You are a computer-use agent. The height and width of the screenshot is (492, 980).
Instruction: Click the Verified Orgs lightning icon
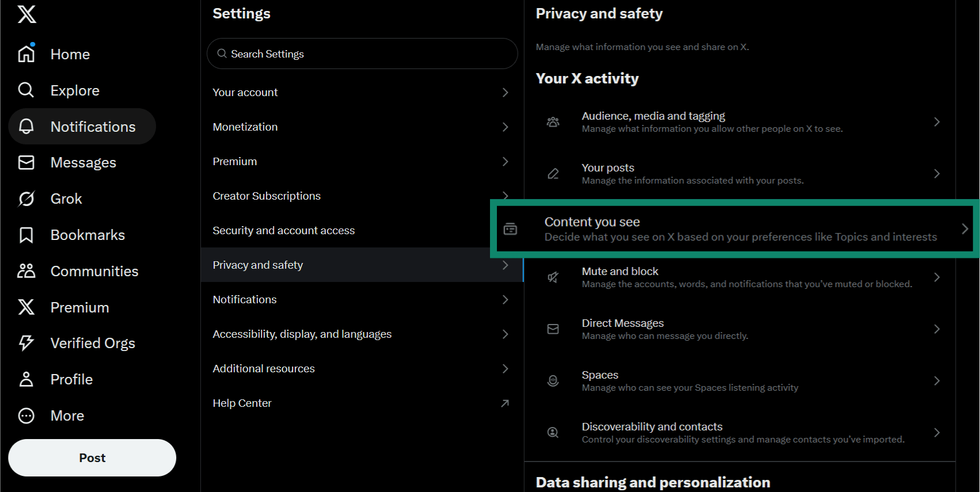[26, 342]
